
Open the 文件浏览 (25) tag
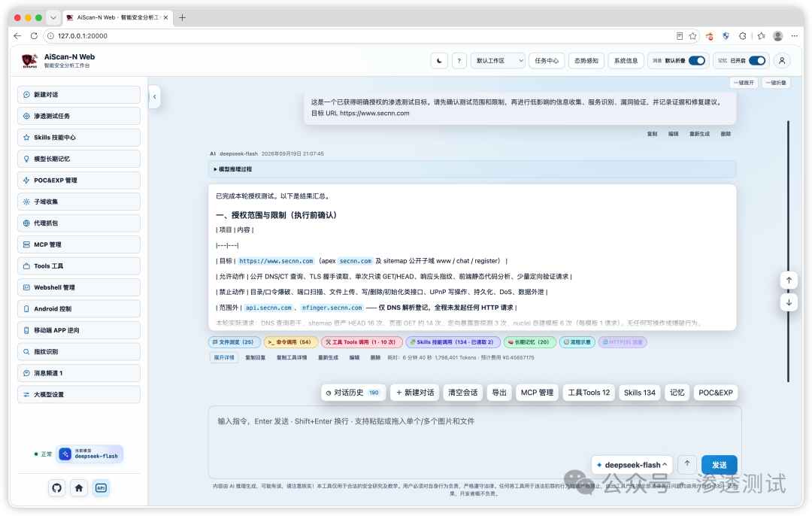click(x=235, y=342)
